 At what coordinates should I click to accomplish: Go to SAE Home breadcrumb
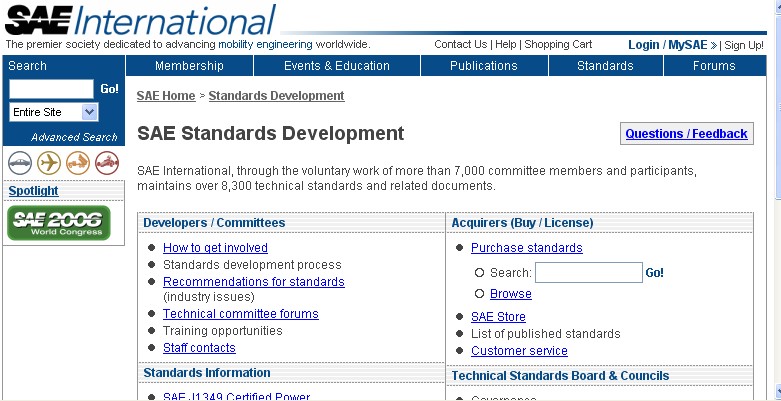coord(166,96)
